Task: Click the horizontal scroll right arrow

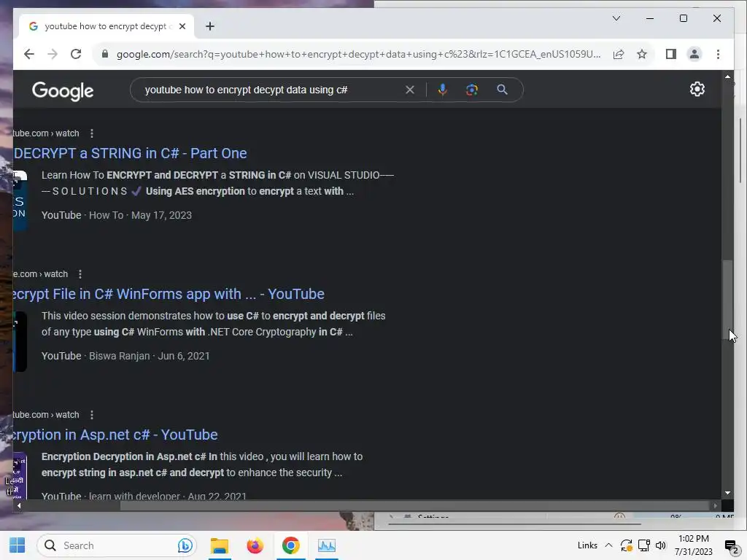Action: (715, 506)
